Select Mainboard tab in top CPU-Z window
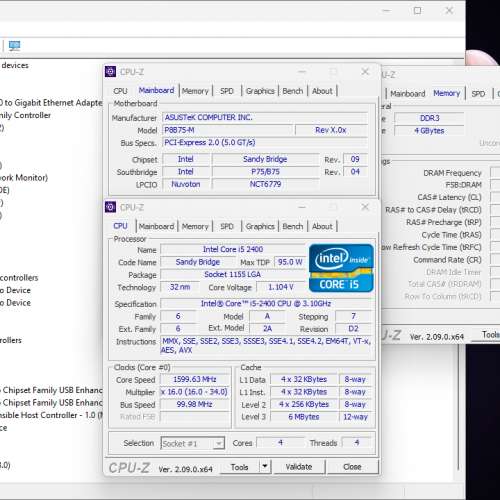The image size is (500, 500). [156, 90]
